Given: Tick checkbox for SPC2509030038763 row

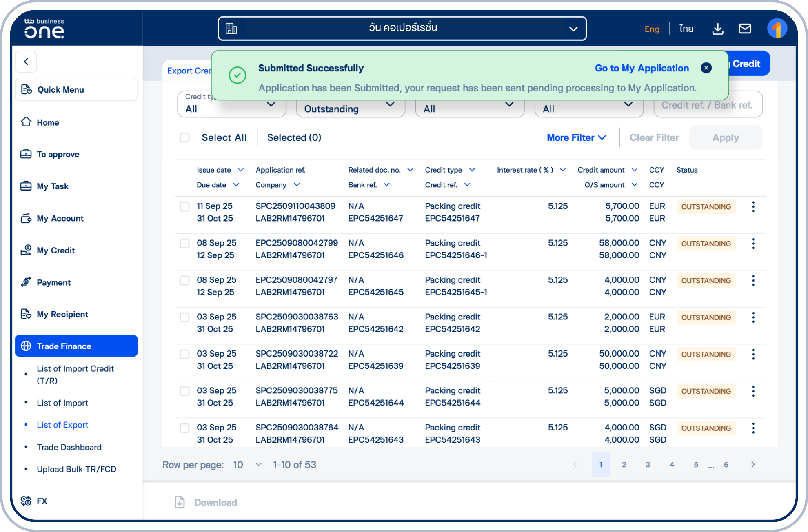Looking at the screenshot, I should [185, 317].
